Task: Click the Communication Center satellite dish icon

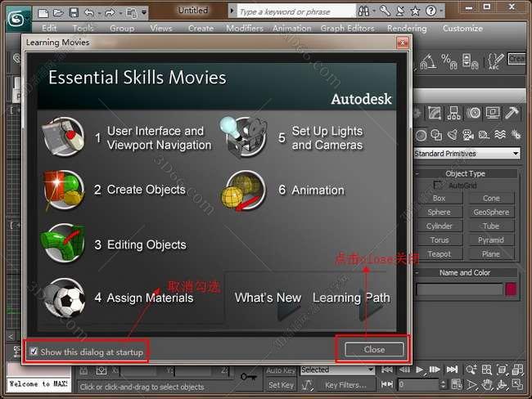Action: [401, 11]
